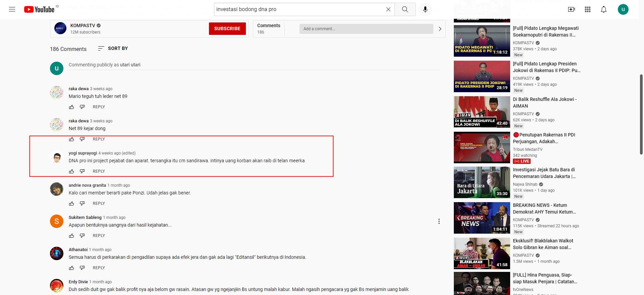This screenshot has height=295, width=644.
Task: Click the 'Add a comment...' box
Action: pos(366,29)
